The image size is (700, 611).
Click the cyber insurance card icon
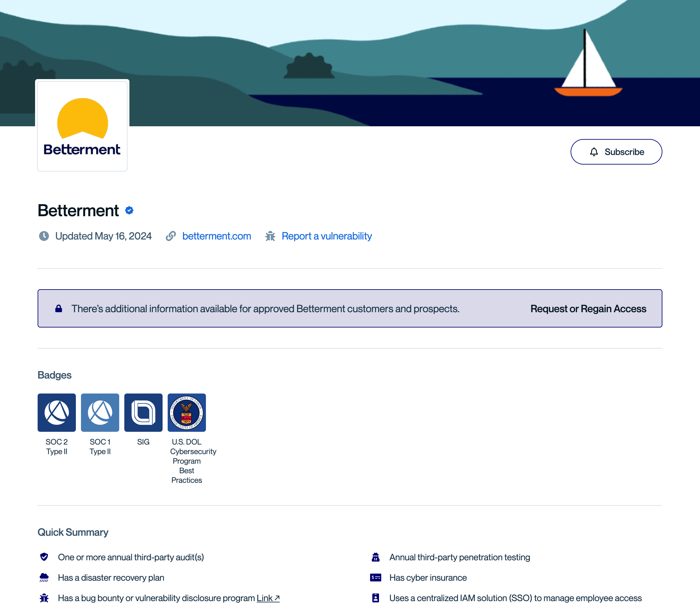point(376,577)
